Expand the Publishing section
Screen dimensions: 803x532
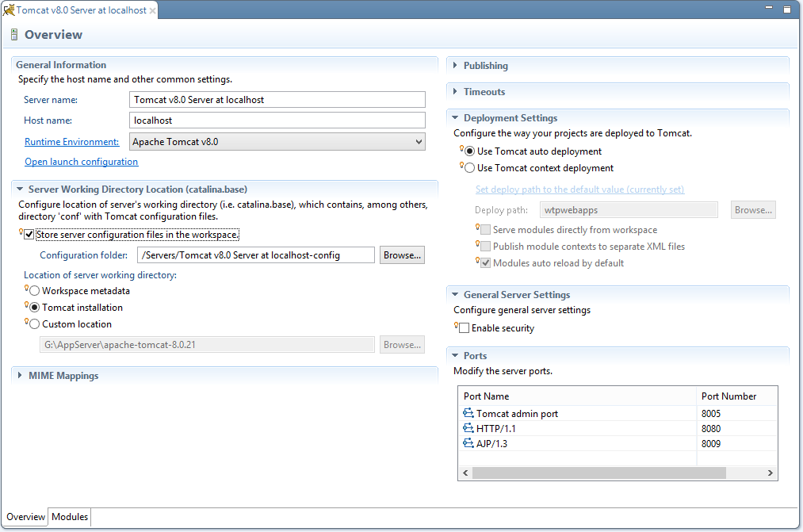point(455,66)
